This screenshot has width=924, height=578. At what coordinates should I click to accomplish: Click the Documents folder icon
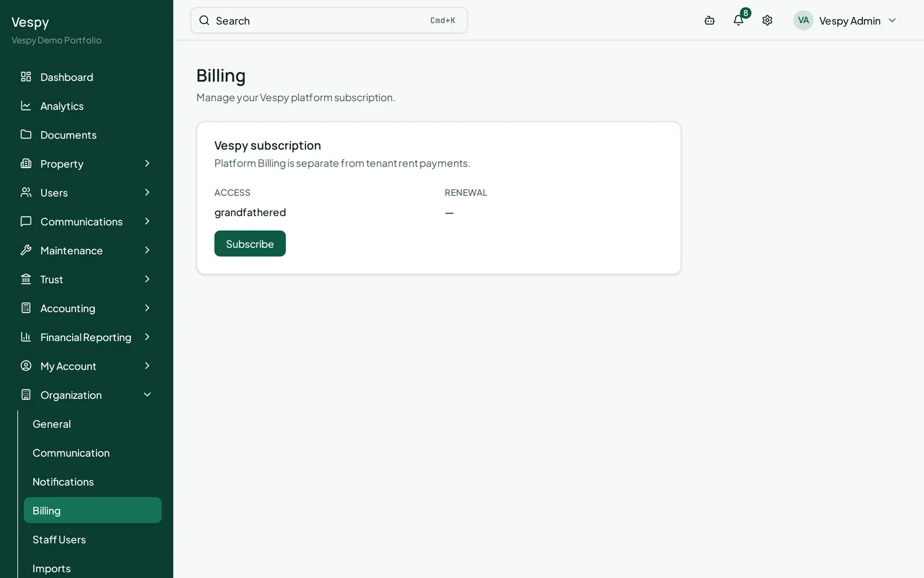pos(26,135)
